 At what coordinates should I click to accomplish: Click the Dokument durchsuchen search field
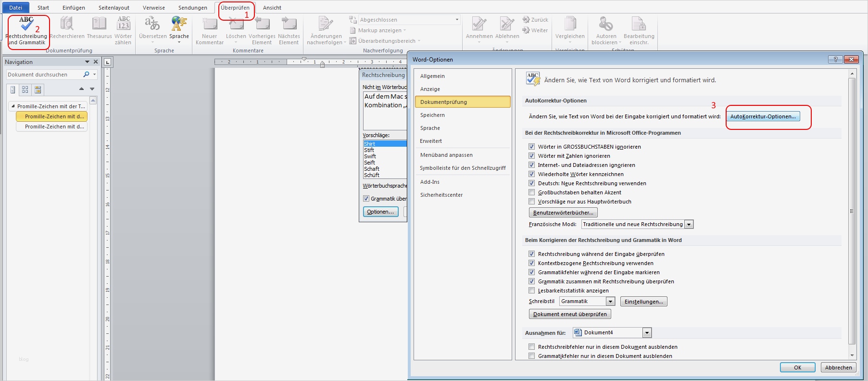pyautogui.click(x=44, y=75)
